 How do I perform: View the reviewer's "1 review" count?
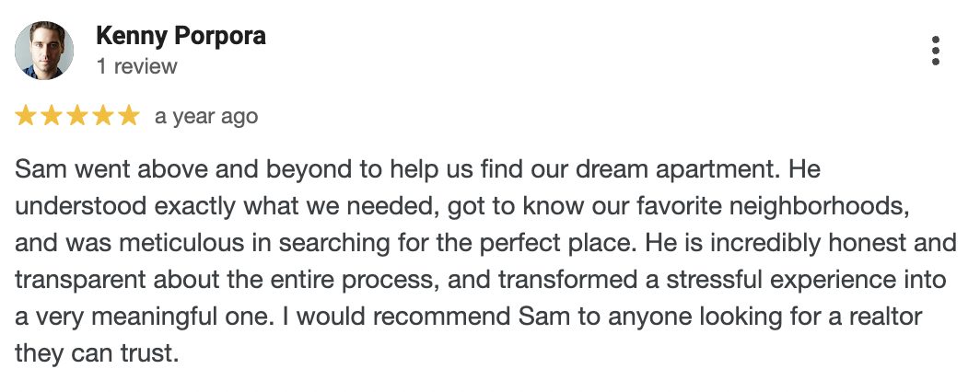coord(137,66)
